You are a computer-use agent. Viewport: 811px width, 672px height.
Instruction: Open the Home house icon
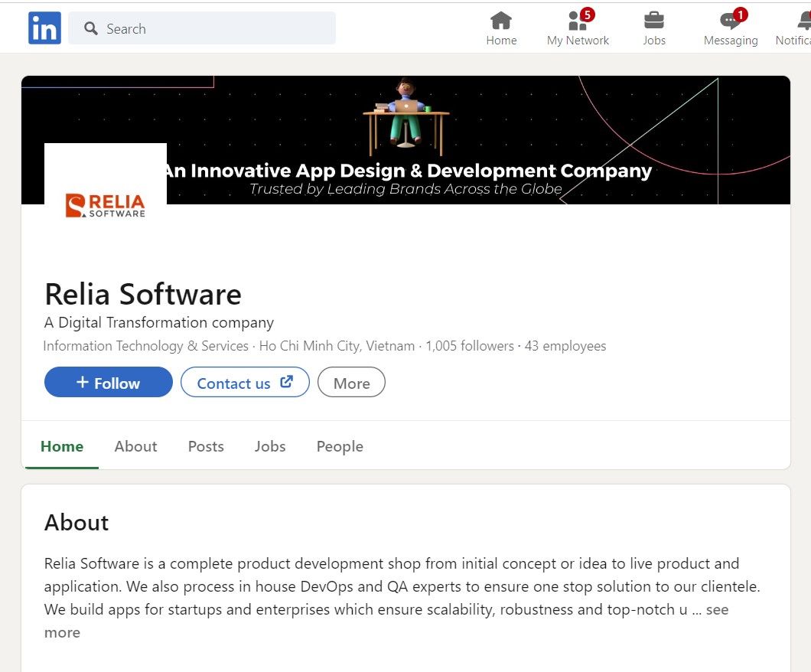[x=500, y=21]
